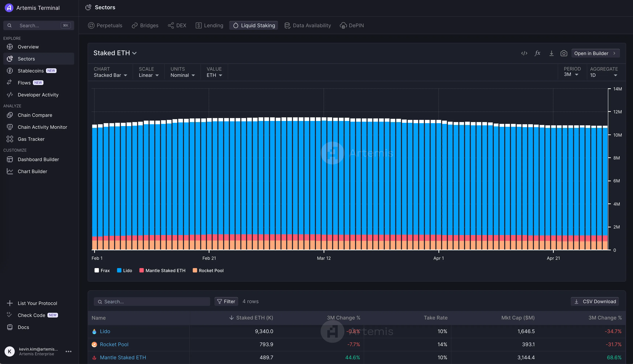Image resolution: width=633 pixels, height=364 pixels.
Task: Click the List Your Protocol plus icon
Action: pos(10,303)
